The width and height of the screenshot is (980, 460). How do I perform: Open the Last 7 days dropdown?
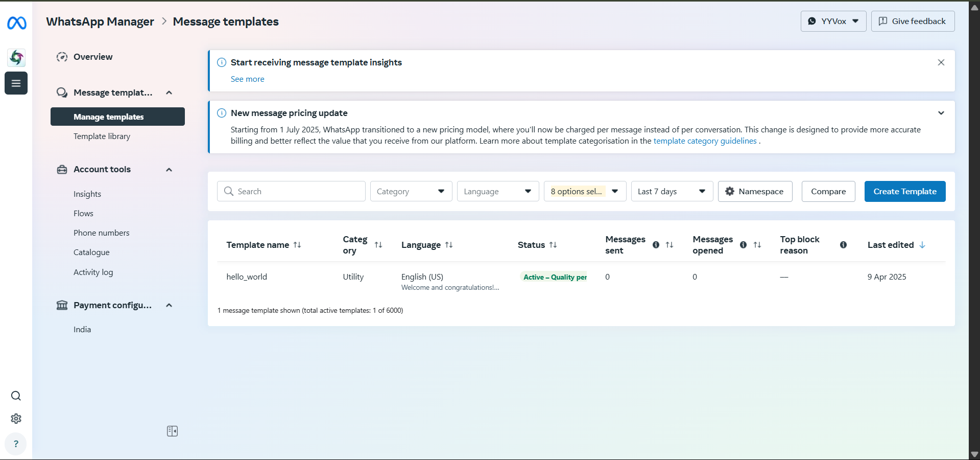672,192
